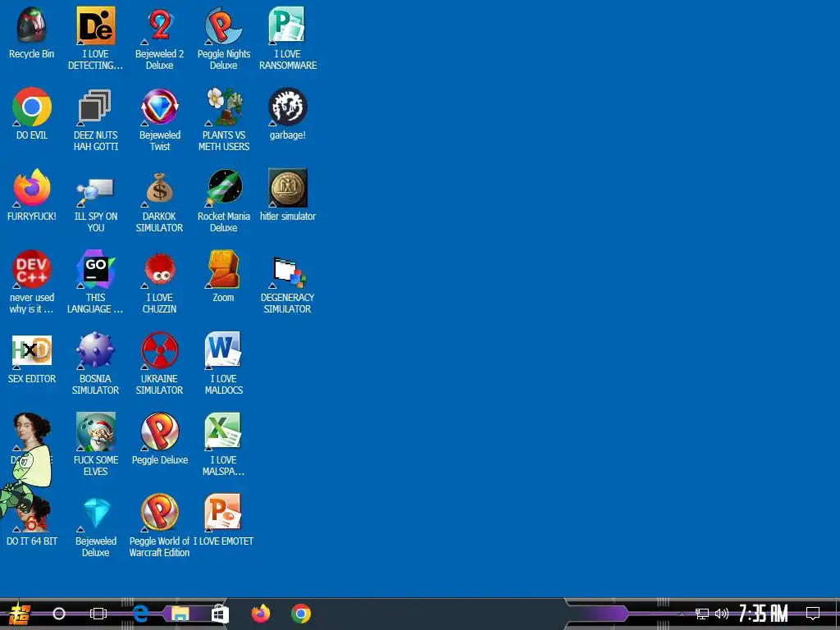Open File Explorer from the taskbar

180,614
